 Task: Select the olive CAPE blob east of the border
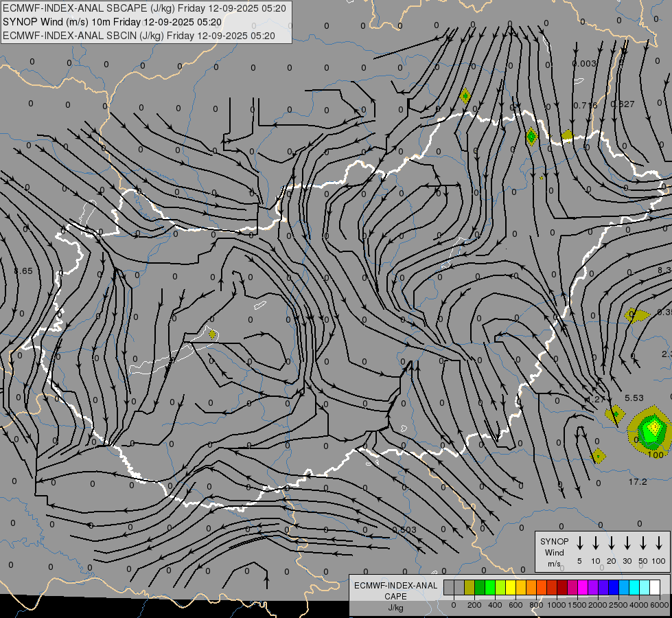(x=637, y=315)
